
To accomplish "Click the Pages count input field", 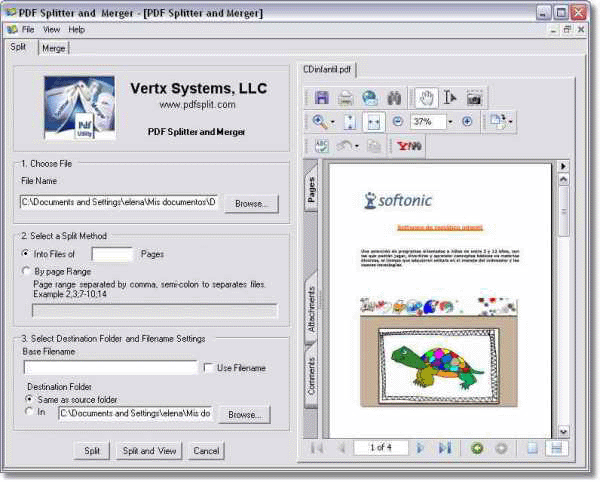I will tap(112, 254).
